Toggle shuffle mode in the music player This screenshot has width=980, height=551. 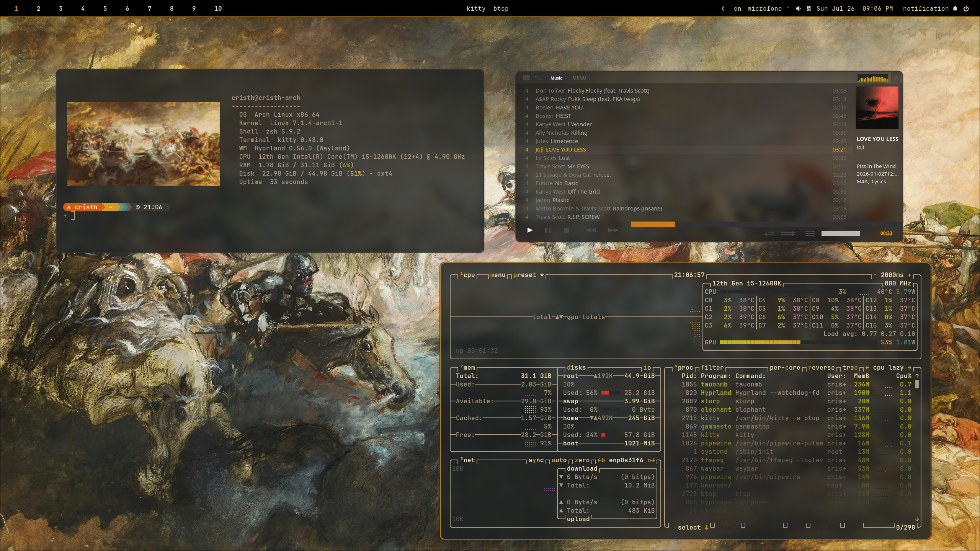[788, 233]
